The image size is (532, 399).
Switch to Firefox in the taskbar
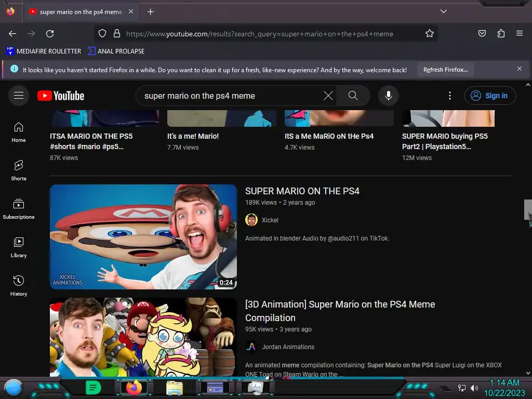point(134,388)
